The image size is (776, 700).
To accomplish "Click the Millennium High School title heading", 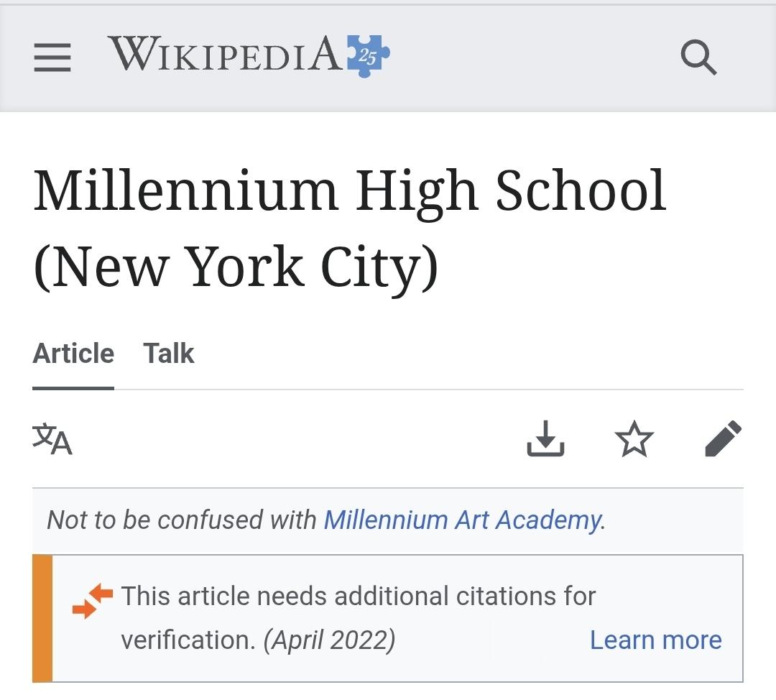I will [x=350, y=191].
